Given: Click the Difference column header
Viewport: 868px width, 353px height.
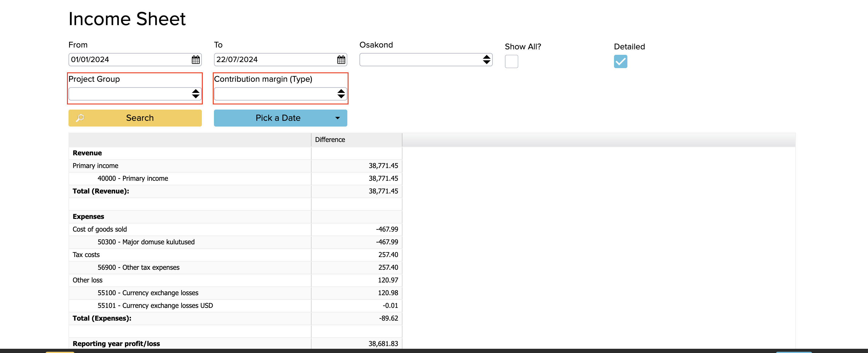Looking at the screenshot, I should pos(356,140).
